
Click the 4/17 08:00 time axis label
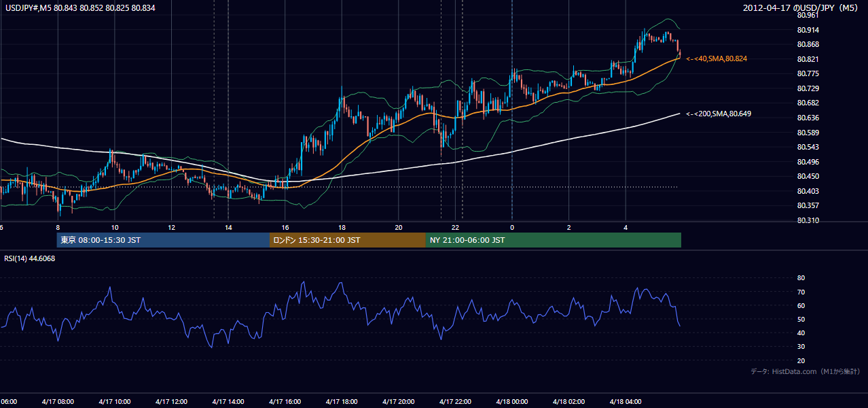[x=57, y=401]
